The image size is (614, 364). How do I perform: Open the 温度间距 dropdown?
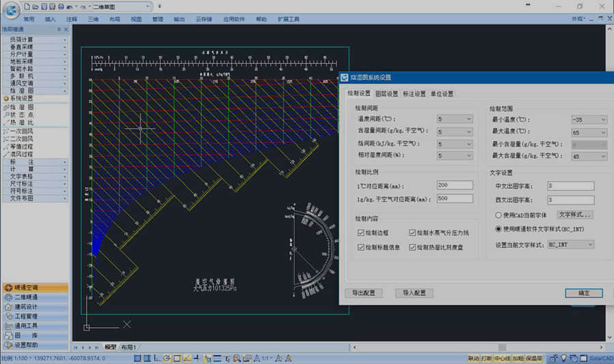click(x=455, y=119)
